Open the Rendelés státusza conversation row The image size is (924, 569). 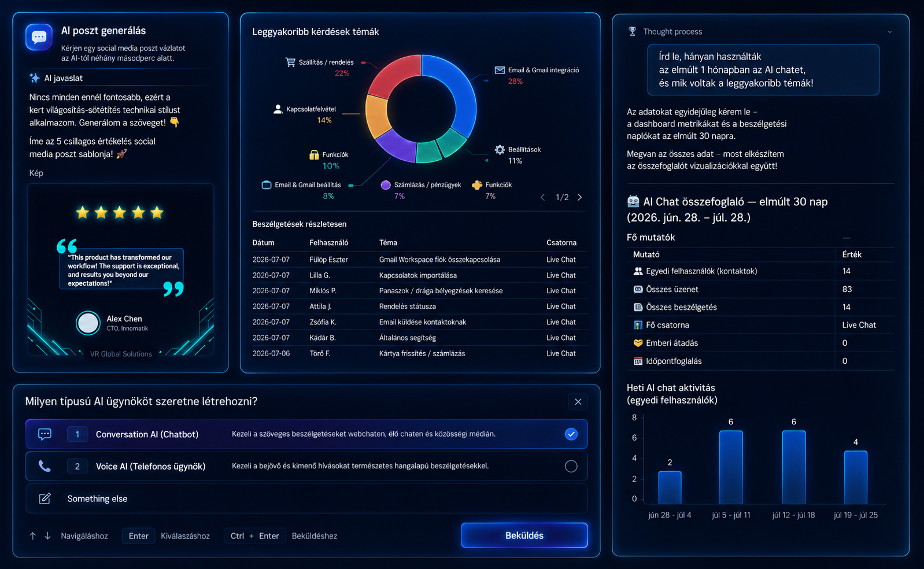(x=420, y=306)
